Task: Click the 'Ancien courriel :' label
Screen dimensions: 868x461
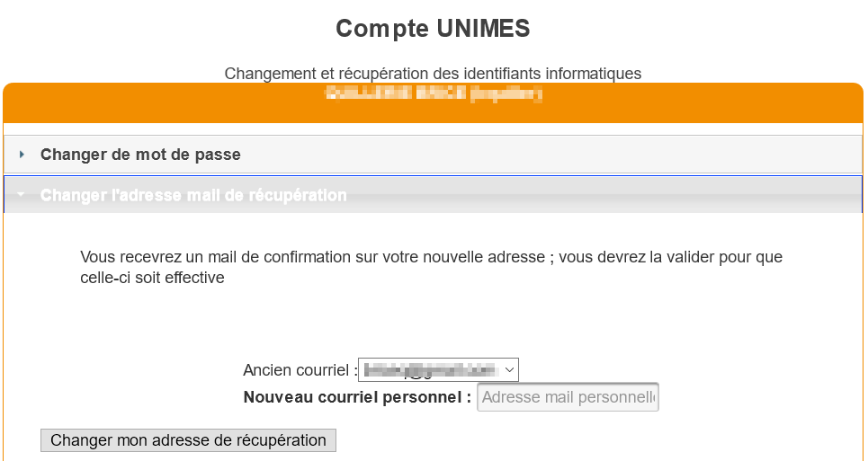Action: point(300,370)
